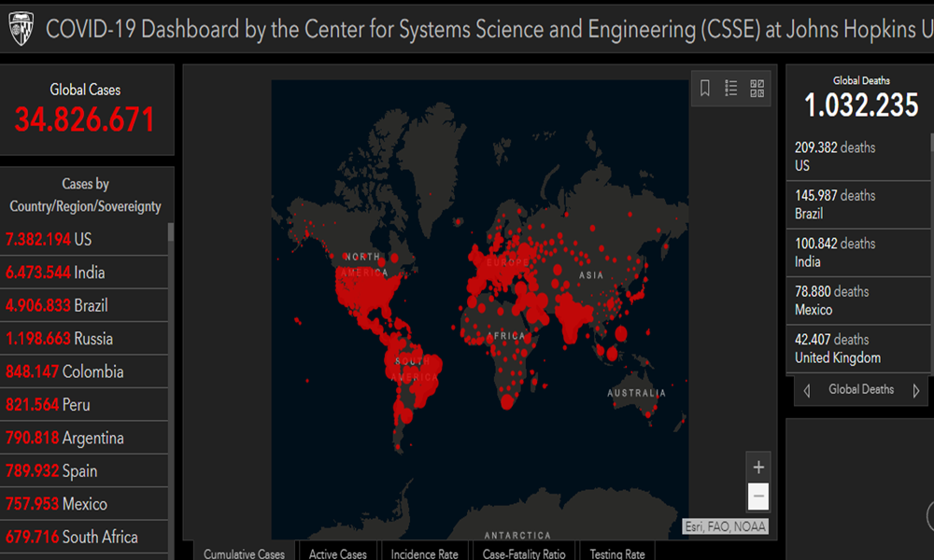934x560 pixels.
Task: Open the map bookmarks icon
Action: click(x=705, y=89)
